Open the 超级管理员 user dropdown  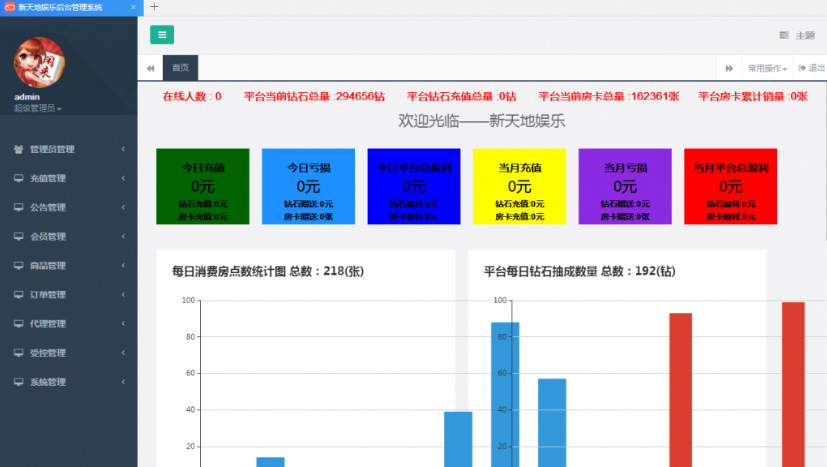[x=38, y=108]
